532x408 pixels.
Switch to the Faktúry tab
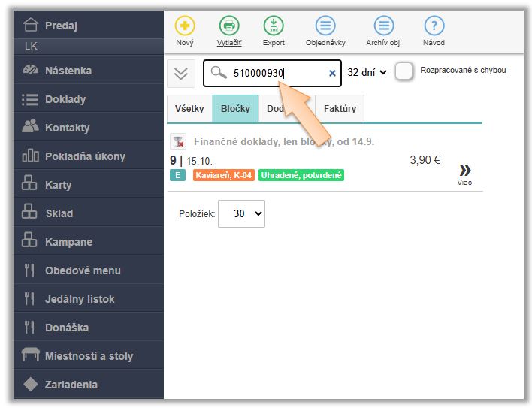(340, 109)
